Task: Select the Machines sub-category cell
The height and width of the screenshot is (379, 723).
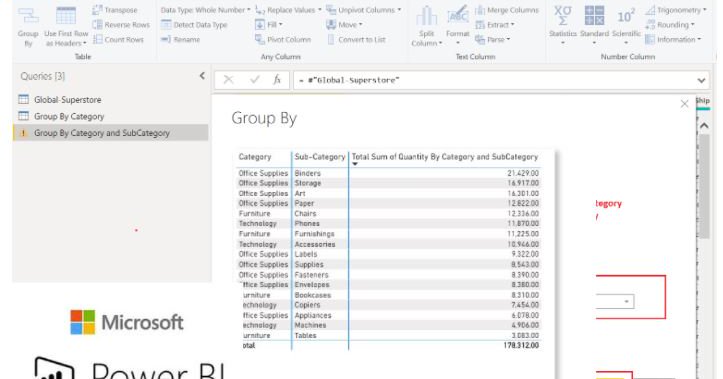Action: click(x=310, y=325)
